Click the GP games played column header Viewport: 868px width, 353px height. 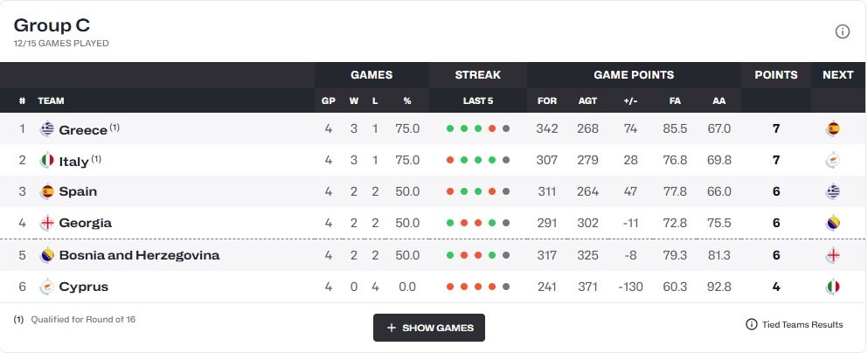coord(329,101)
